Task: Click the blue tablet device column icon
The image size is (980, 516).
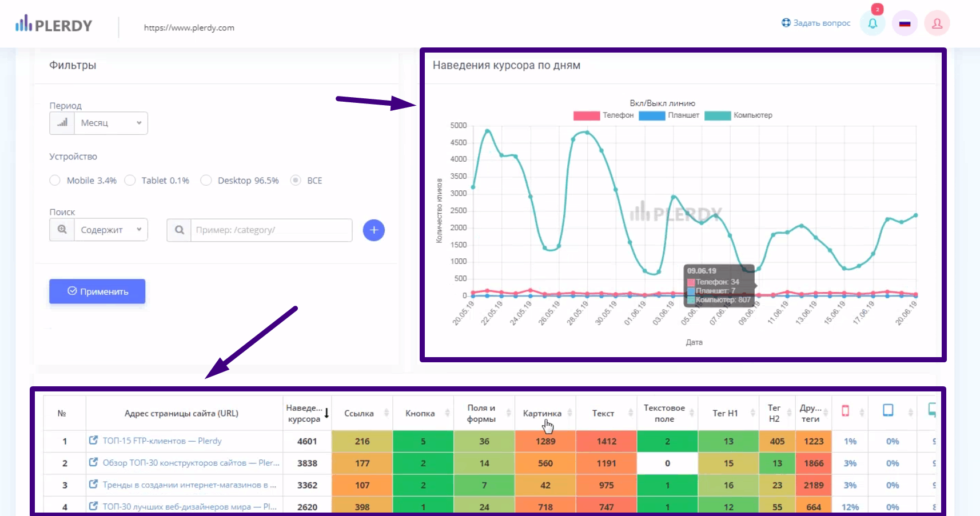Action: pyautogui.click(x=888, y=410)
